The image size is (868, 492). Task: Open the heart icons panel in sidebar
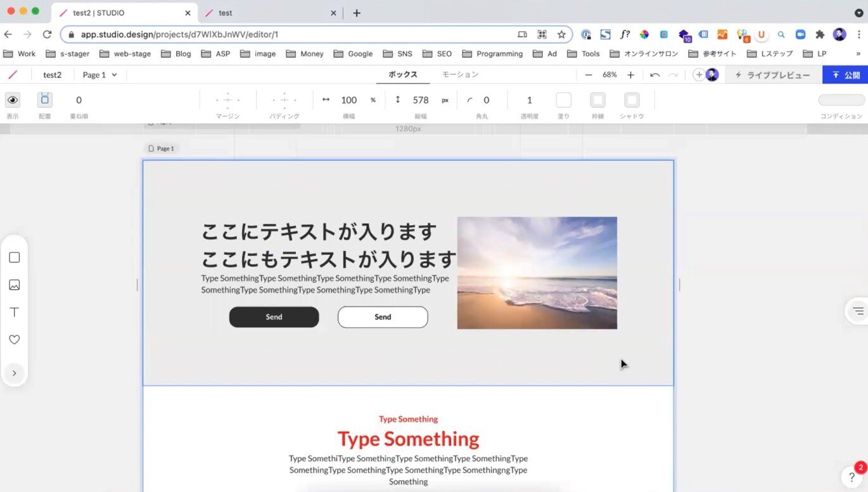[x=14, y=340]
